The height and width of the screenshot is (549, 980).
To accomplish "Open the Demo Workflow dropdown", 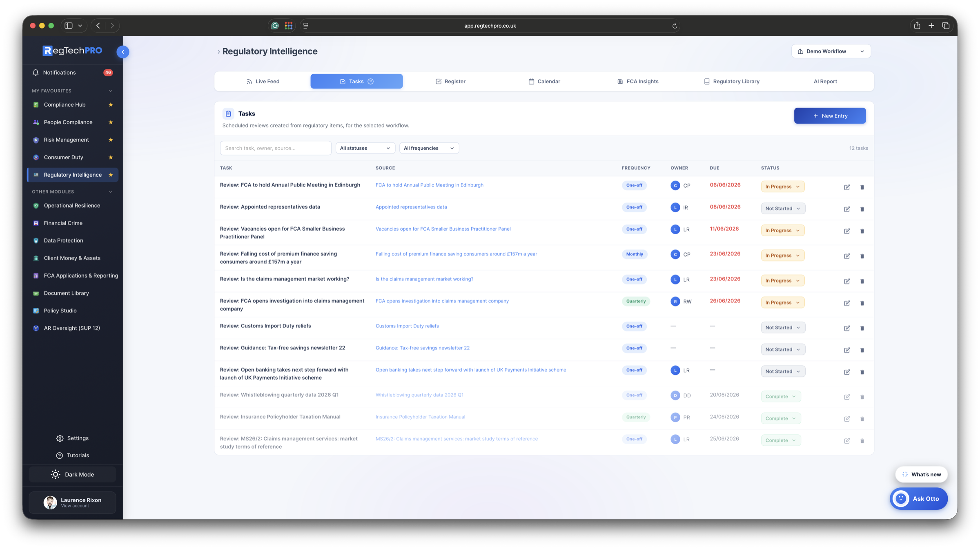I will pos(831,51).
